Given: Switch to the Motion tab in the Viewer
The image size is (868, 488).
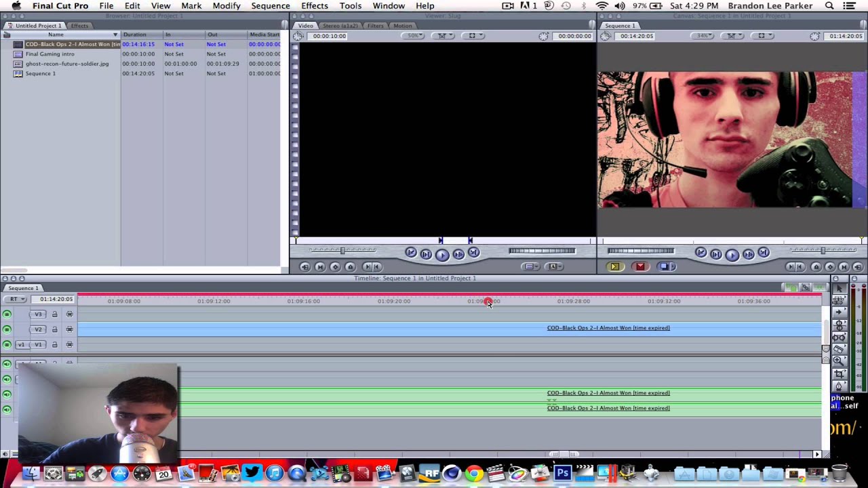Looking at the screenshot, I should pyautogui.click(x=402, y=26).
